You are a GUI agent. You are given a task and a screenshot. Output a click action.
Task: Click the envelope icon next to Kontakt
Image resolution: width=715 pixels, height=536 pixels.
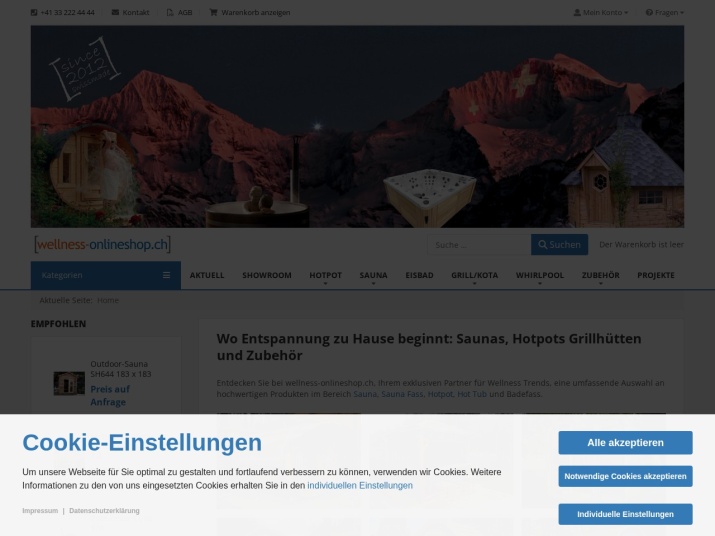pos(115,12)
